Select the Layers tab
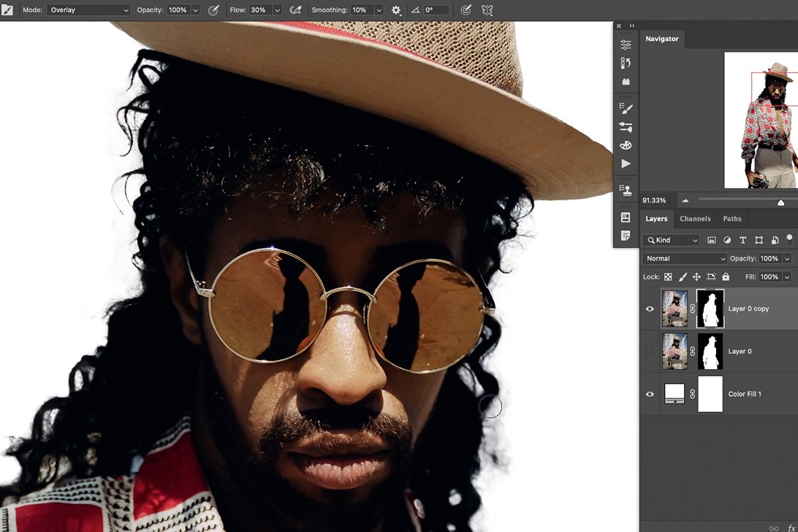Screen dimensions: 798x532 [x=656, y=218]
